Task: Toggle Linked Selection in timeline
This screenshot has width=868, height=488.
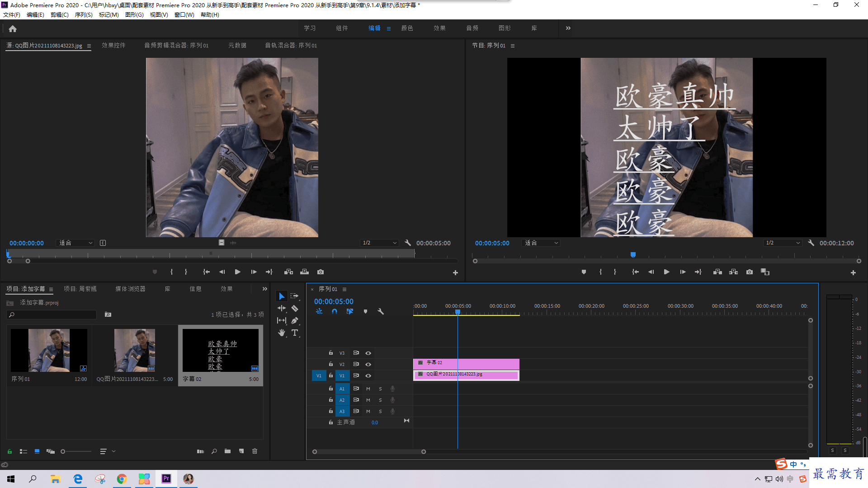Action: [x=350, y=311]
